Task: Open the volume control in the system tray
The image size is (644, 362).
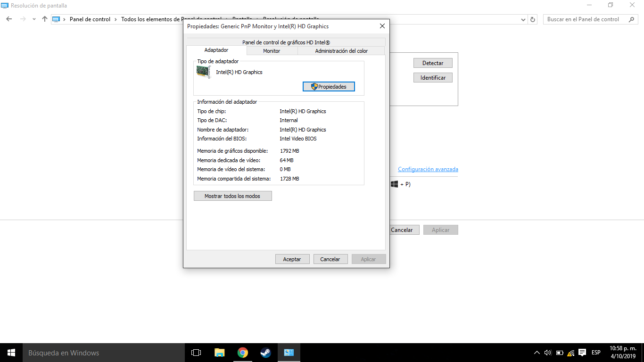Action: point(548,353)
